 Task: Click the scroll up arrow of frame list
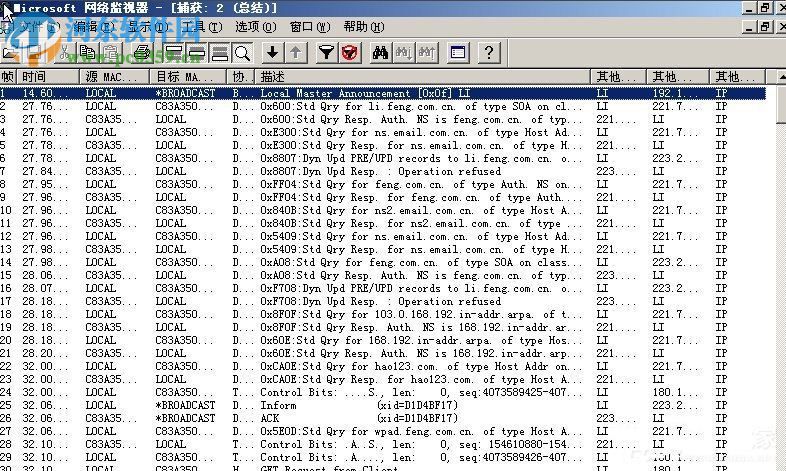(x=776, y=77)
